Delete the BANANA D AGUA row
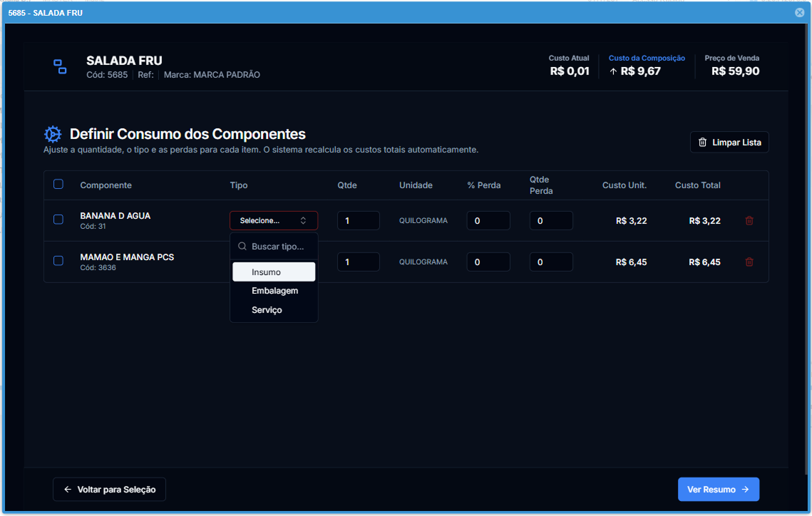812x516 pixels. coord(749,221)
